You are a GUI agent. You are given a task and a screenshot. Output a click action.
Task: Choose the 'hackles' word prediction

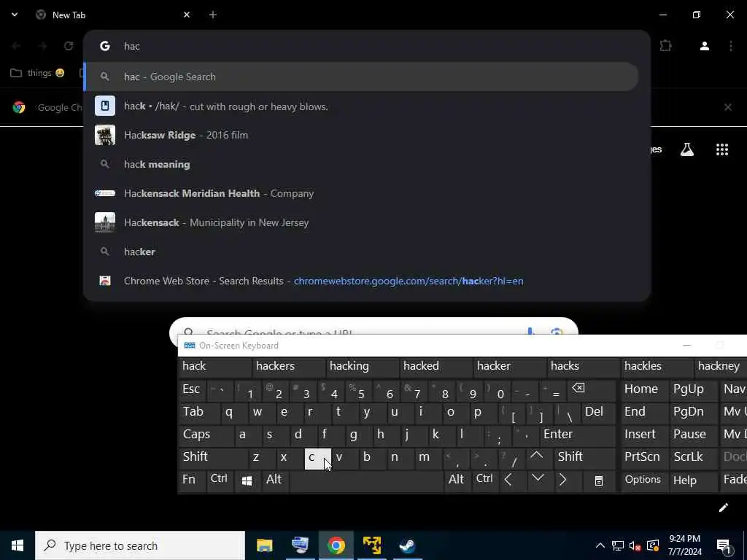pyautogui.click(x=657, y=366)
